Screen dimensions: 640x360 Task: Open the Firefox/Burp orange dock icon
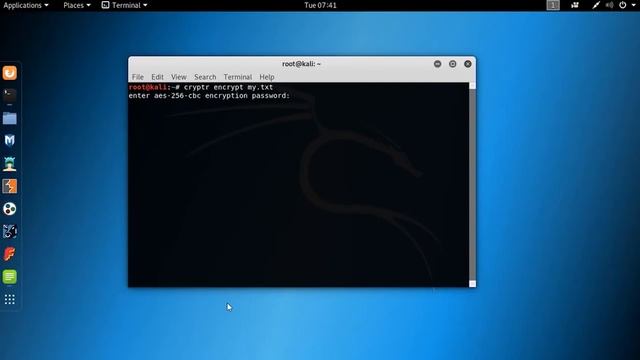9,73
